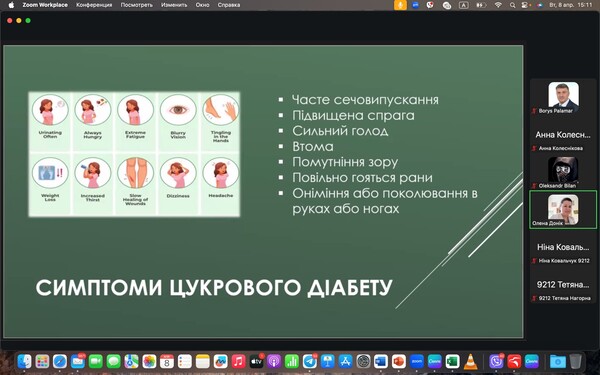Open the Конференция menu
600x375 pixels.
tap(94, 5)
